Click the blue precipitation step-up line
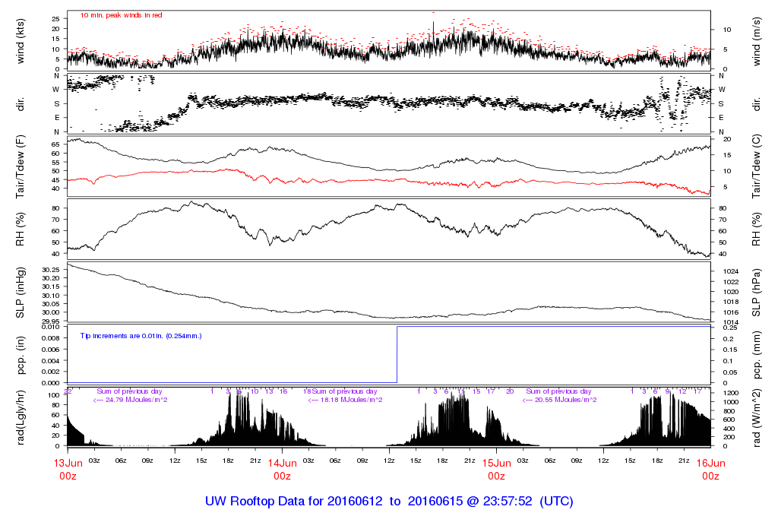This screenshot has height=532, width=778. click(x=397, y=355)
